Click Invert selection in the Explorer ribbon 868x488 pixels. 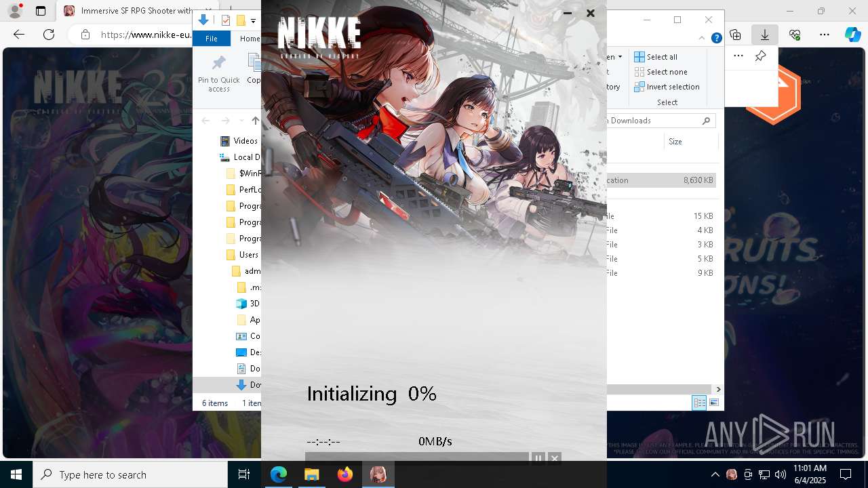click(667, 87)
